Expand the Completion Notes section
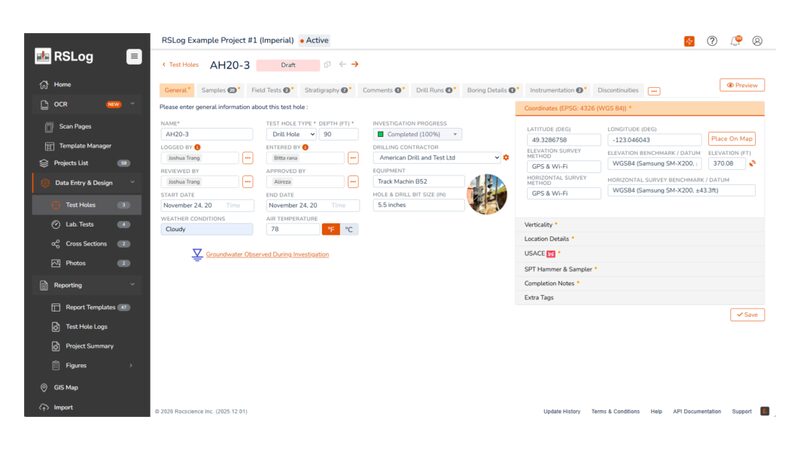800x450 pixels. point(640,283)
